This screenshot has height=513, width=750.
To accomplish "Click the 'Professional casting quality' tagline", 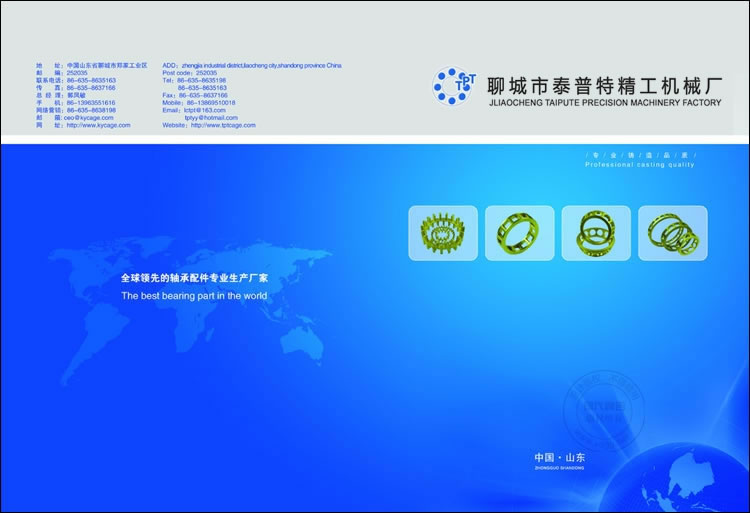I will pyautogui.click(x=639, y=164).
